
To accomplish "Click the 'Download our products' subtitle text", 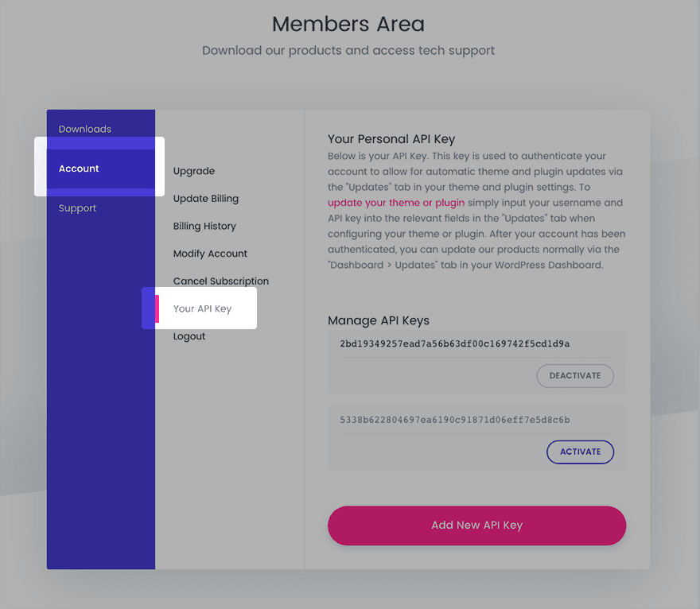I will click(348, 51).
